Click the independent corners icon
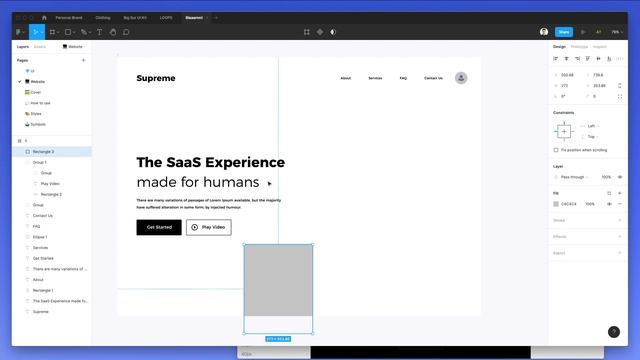640x360 pixels. coord(620,96)
